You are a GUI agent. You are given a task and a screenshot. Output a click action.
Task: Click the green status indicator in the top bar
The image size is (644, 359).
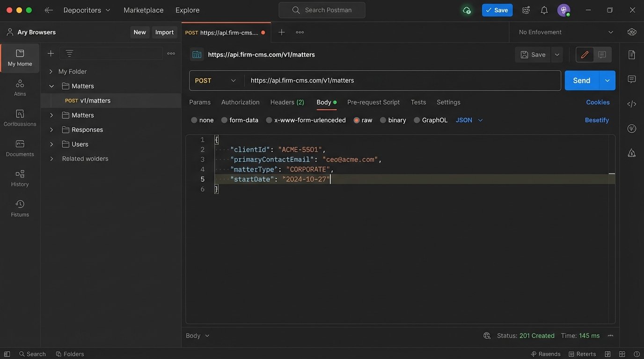(466, 10)
